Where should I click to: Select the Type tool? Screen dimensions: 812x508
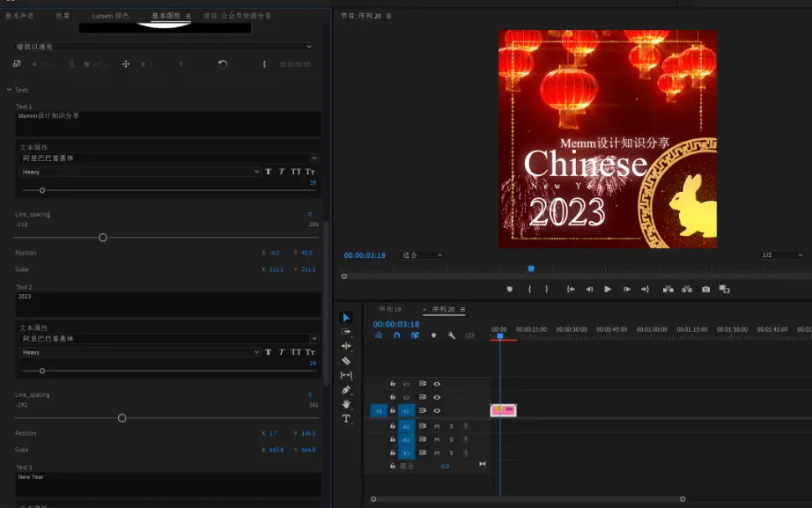pyautogui.click(x=346, y=419)
